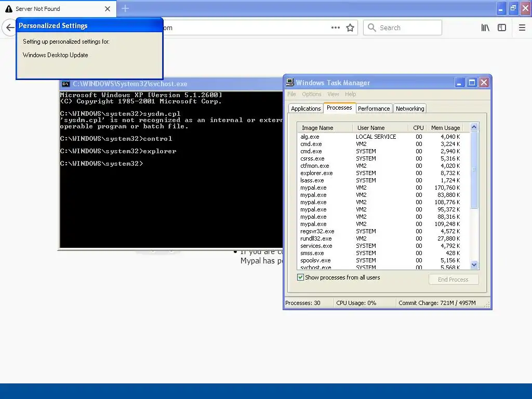Click the svchost.exe command prompt title bar
Screen dimensions: 532x399
pos(171,84)
